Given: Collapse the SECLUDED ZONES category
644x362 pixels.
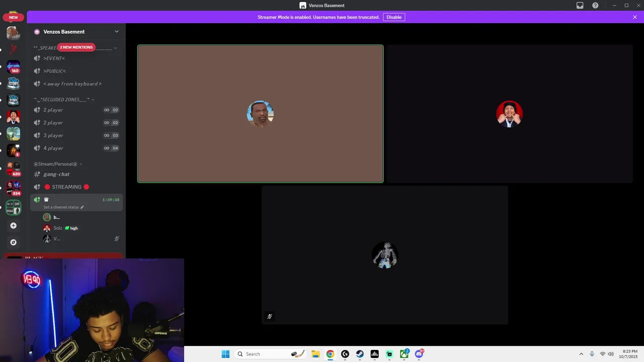Looking at the screenshot, I should click(64, 100).
